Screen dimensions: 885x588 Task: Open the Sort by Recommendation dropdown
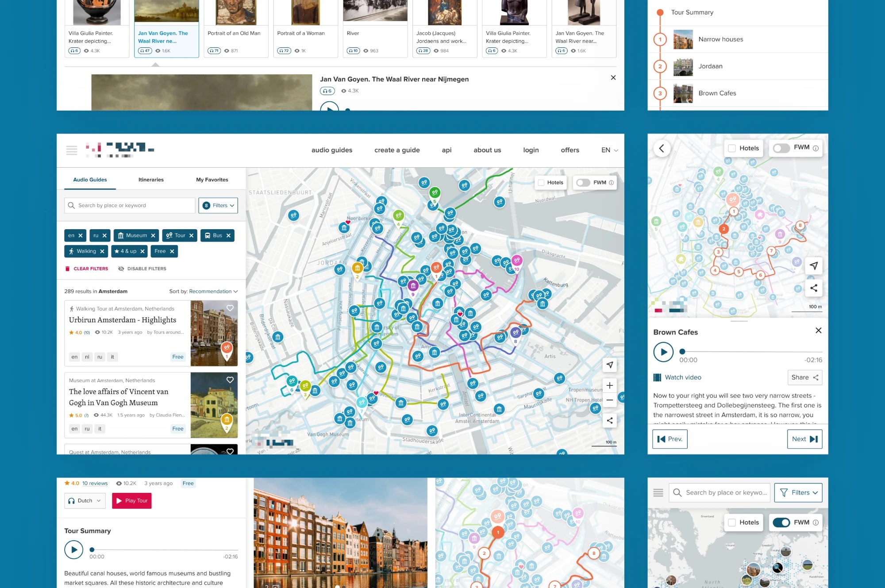[213, 291]
